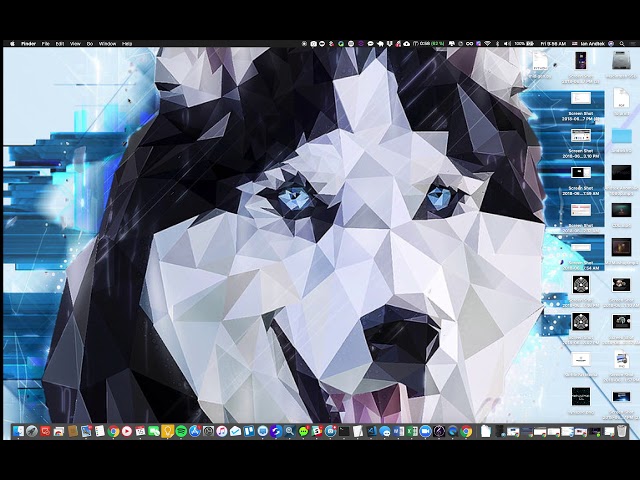Open Wi-Fi status in menu bar

tap(487, 43)
